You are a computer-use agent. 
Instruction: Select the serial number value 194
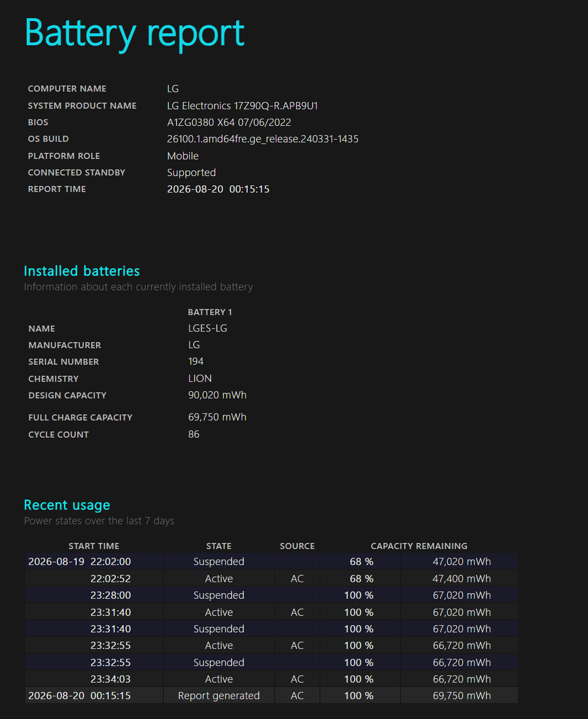(196, 361)
